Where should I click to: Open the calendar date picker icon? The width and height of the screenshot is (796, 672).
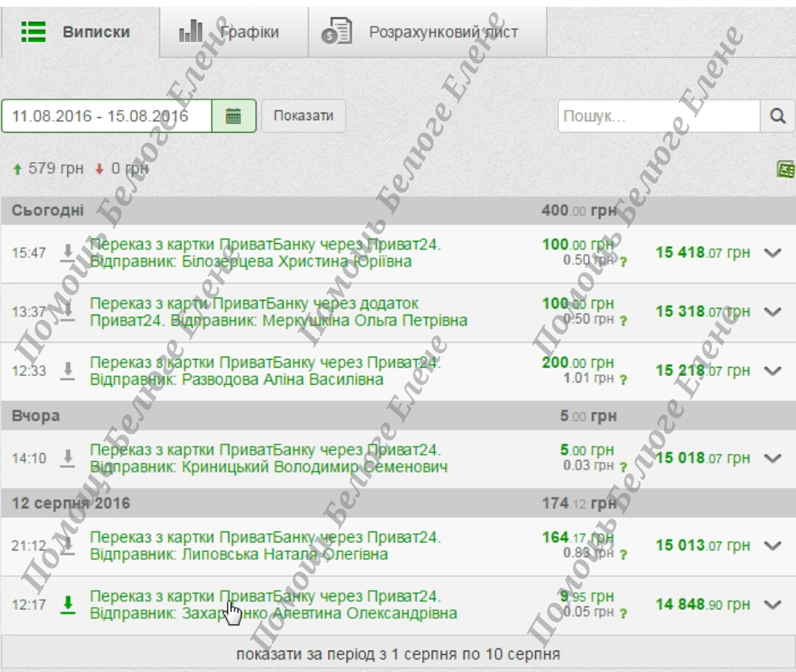(x=234, y=116)
